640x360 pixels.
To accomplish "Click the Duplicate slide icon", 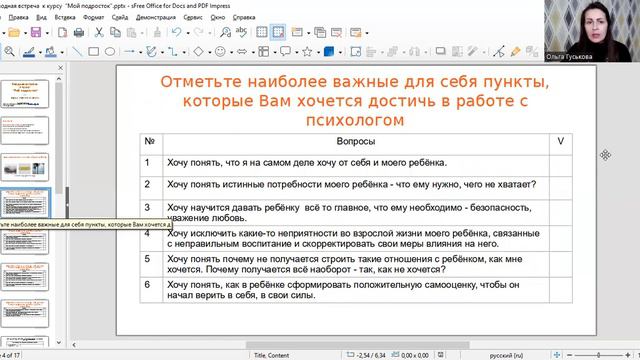I will point(320,32).
